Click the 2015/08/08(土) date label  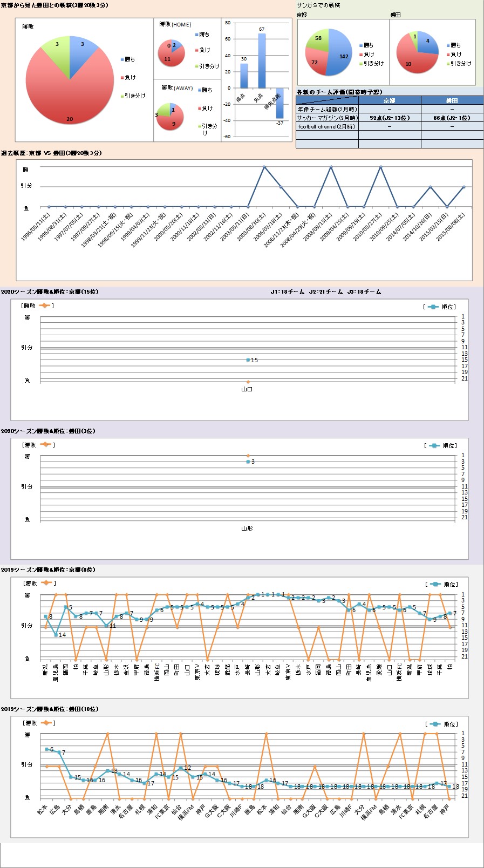click(x=452, y=226)
